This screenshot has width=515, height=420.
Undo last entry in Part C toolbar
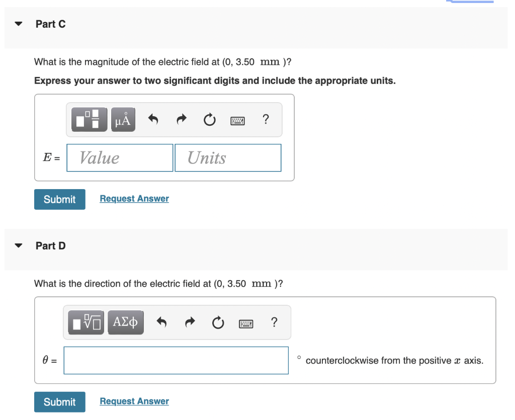click(x=153, y=119)
